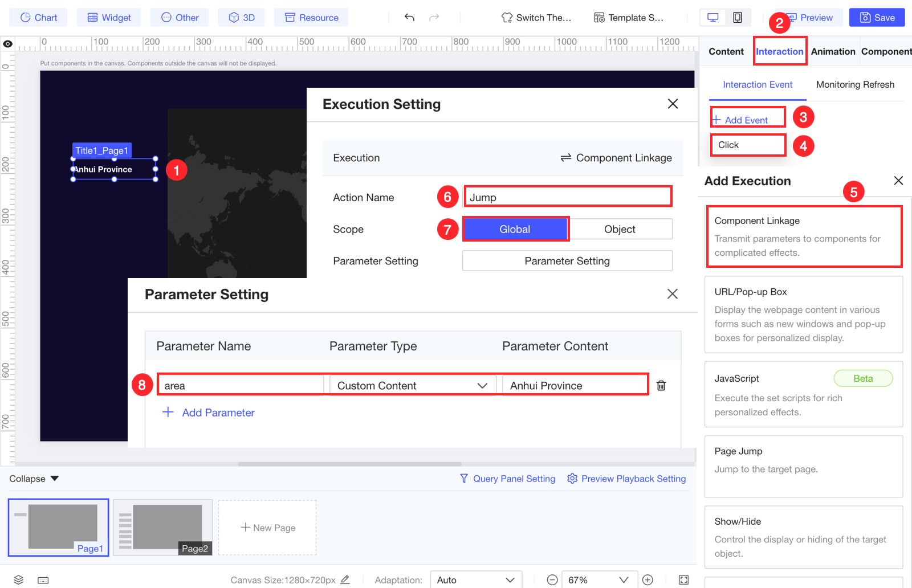Close the Parameter Setting dialog

click(673, 294)
